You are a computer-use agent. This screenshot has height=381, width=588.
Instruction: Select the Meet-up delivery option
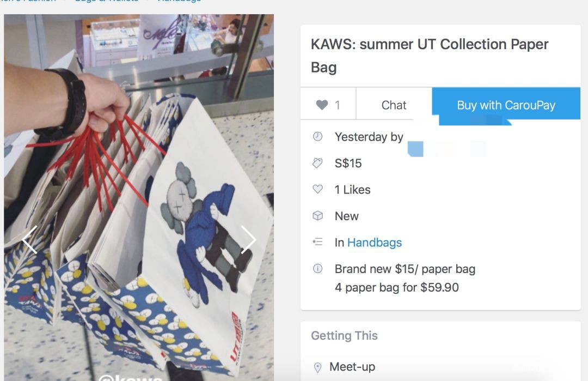pos(352,367)
